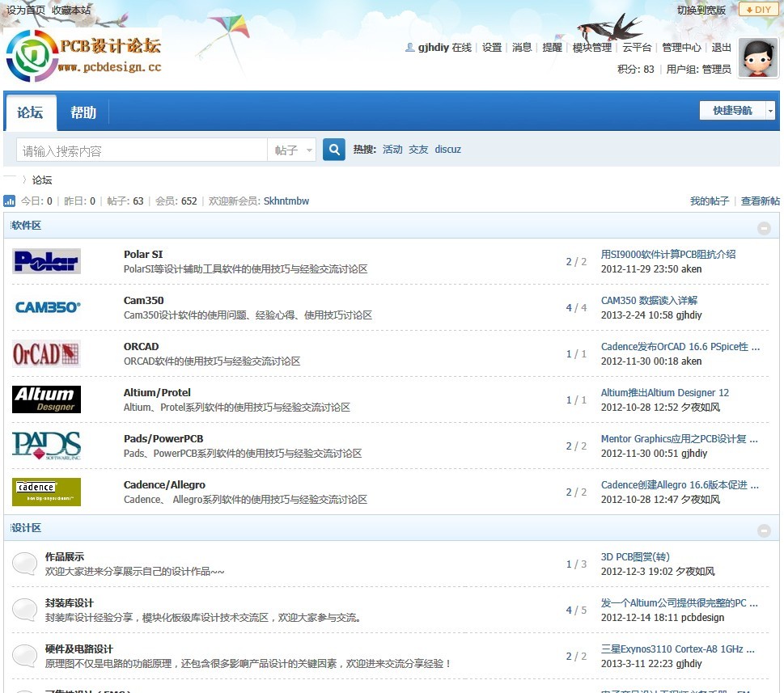Viewport: 784px width, 693px height.
Task: Collapse the 软件区 section
Action: [x=764, y=228]
